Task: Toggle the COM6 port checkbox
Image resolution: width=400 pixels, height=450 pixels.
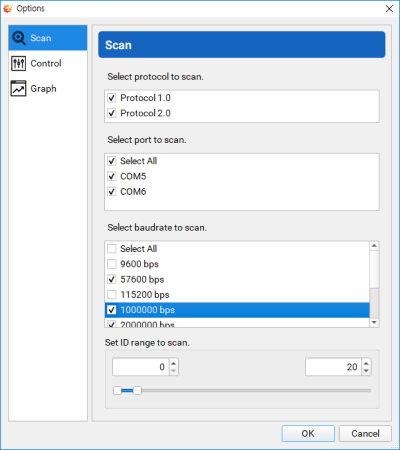Action: (112, 192)
